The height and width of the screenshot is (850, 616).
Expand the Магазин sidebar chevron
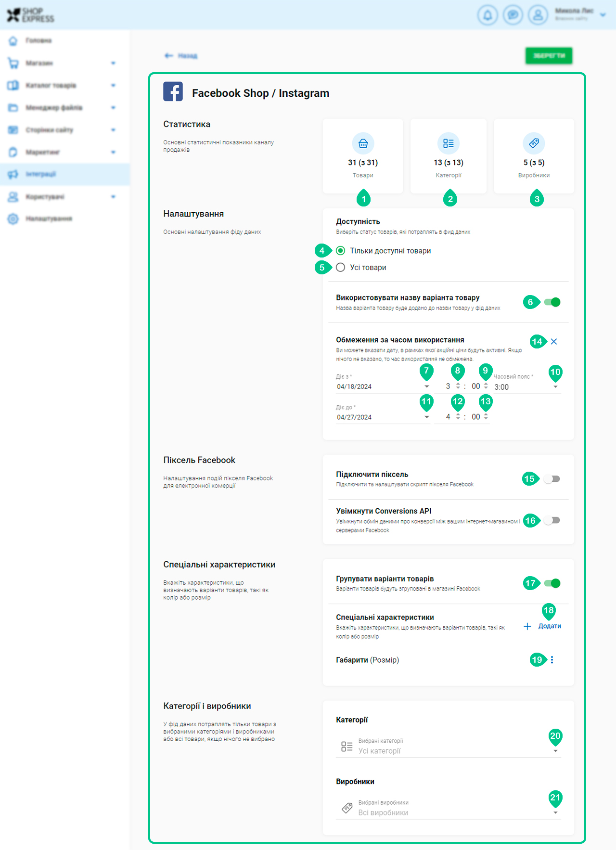[113, 63]
